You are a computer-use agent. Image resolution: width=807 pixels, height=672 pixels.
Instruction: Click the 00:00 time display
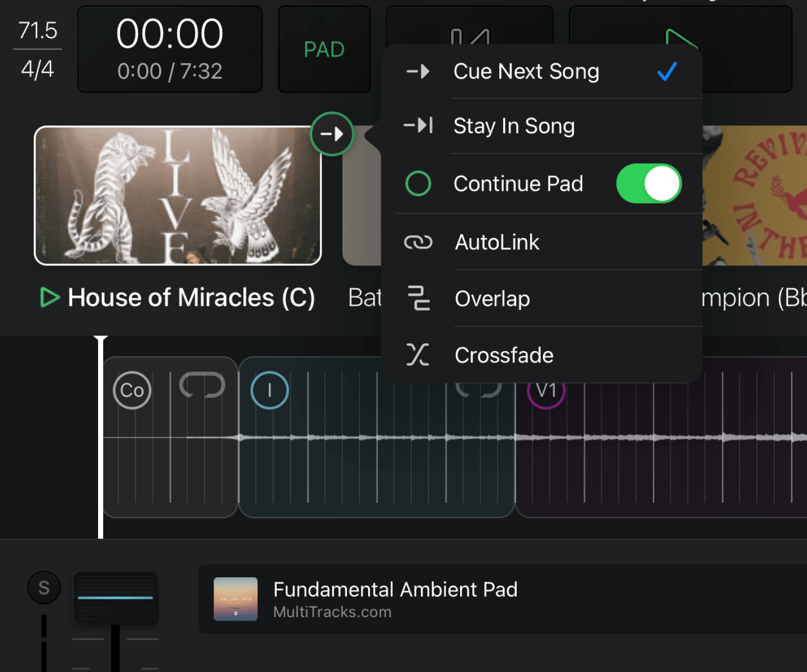point(170,35)
